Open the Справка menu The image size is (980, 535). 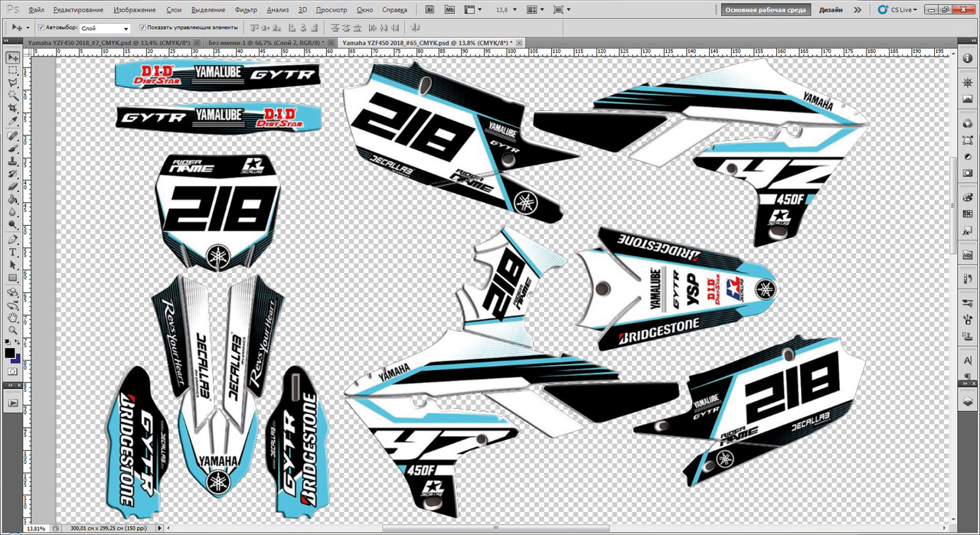pyautogui.click(x=394, y=10)
